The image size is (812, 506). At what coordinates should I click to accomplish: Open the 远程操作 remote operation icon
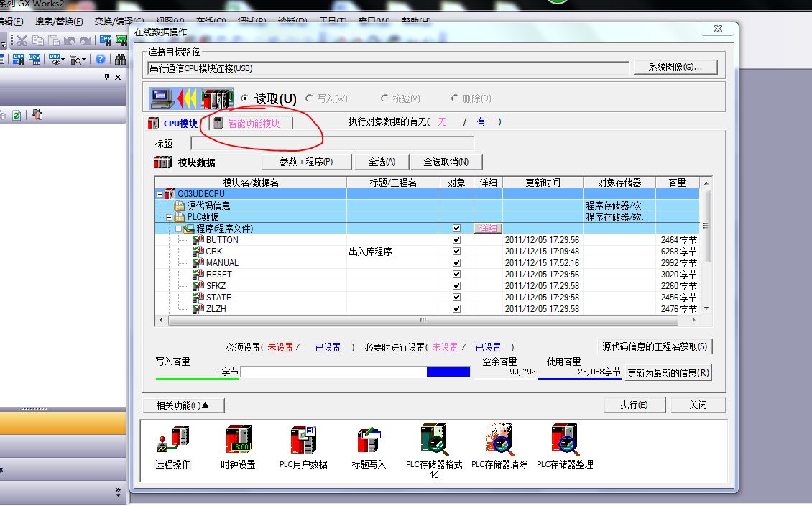point(172,439)
